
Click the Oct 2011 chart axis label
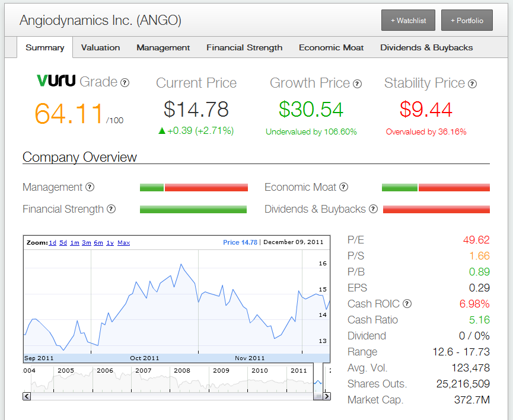144,358
